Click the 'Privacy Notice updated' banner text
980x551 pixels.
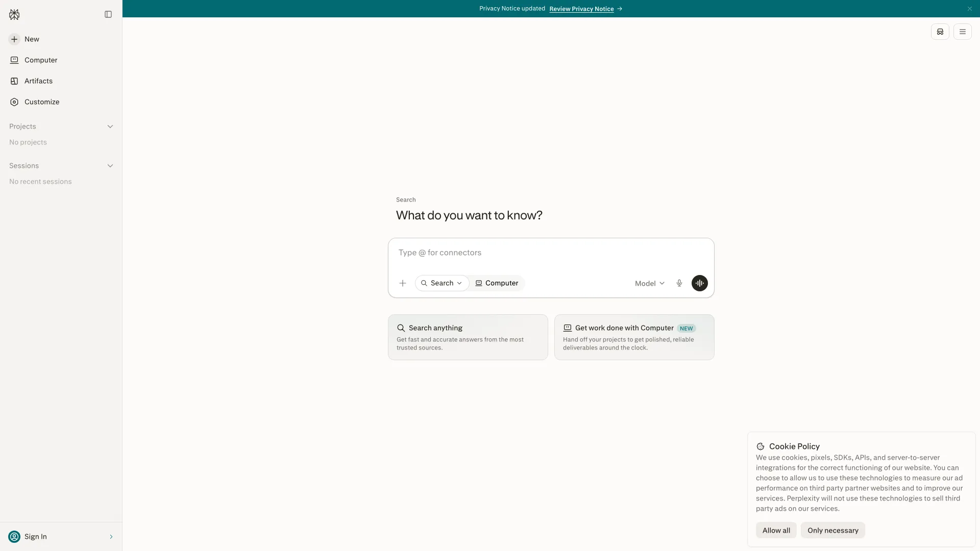point(512,9)
